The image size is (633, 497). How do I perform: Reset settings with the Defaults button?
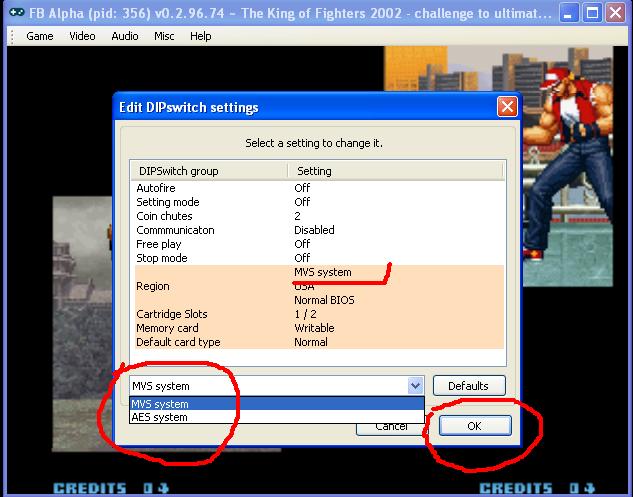pos(469,386)
